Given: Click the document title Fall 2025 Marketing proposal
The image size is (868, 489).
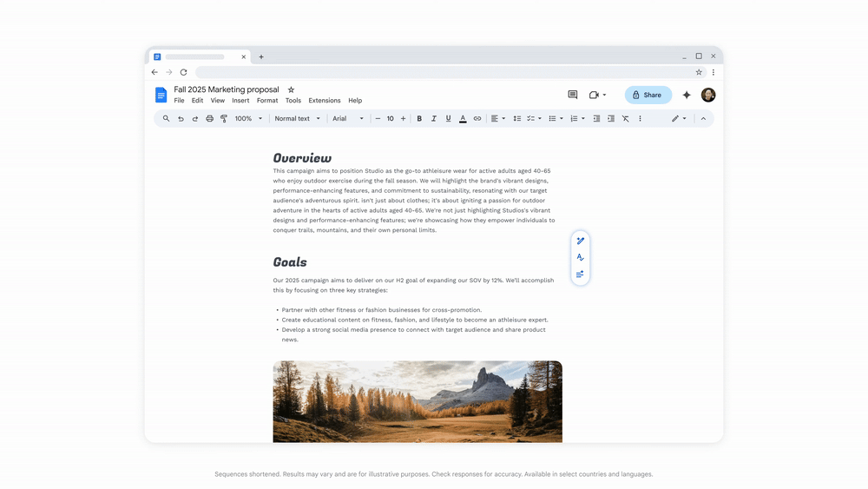Looking at the screenshot, I should [x=227, y=89].
